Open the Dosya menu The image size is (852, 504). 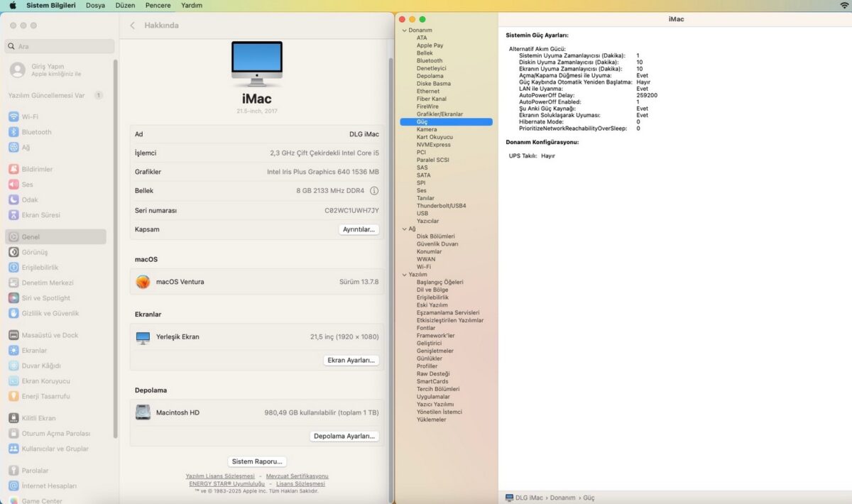[95, 5]
